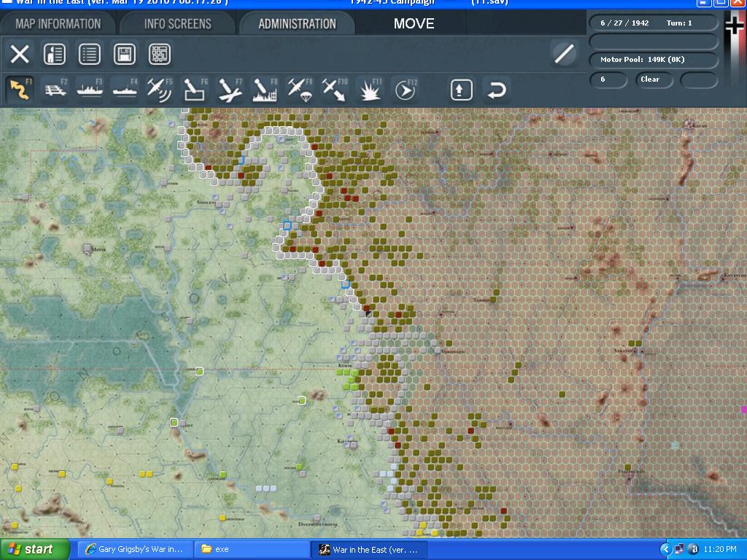Select the F1 move mode icon
The image size is (747, 560).
[20, 90]
